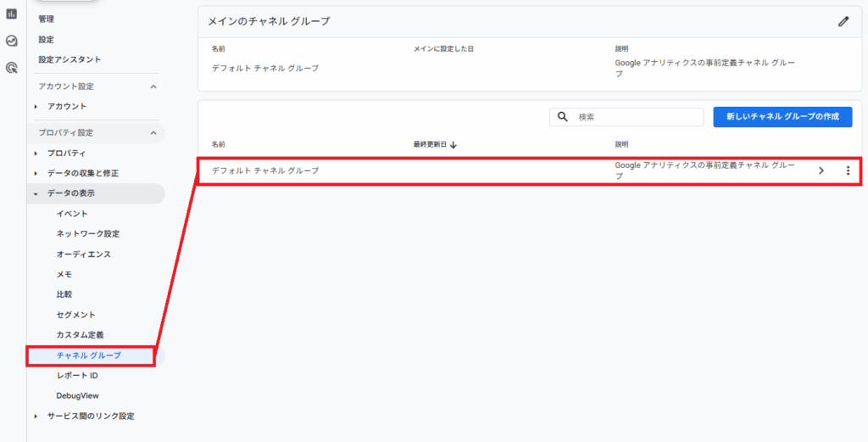Click the 最終更新日 column header
This screenshot has width=868, height=442.
(430, 144)
